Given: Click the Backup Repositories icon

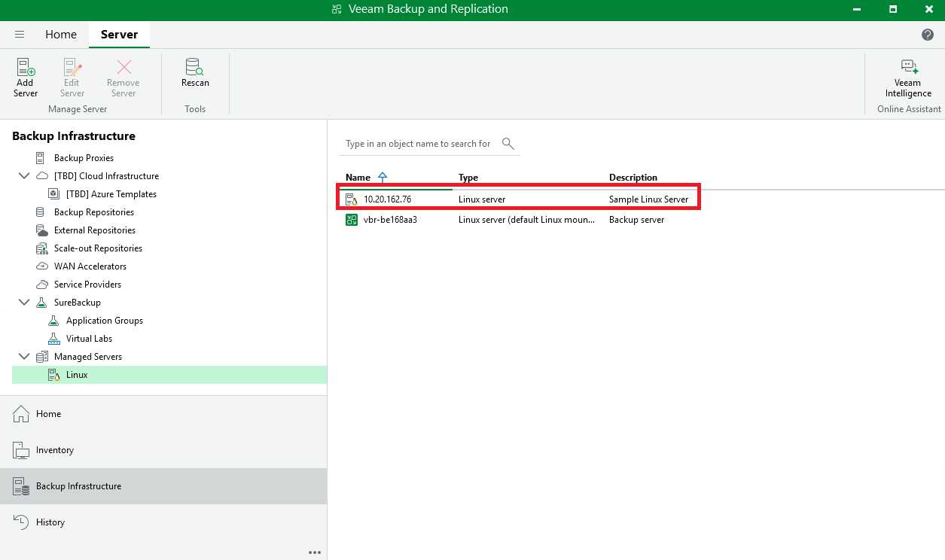Looking at the screenshot, I should pos(41,212).
